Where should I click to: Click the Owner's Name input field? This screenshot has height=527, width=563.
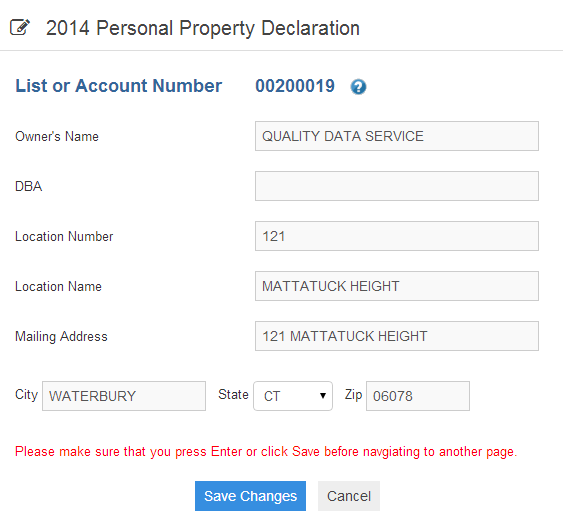397,136
